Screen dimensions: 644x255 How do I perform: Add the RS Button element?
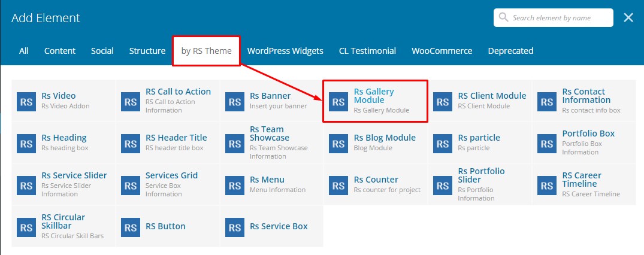click(165, 226)
